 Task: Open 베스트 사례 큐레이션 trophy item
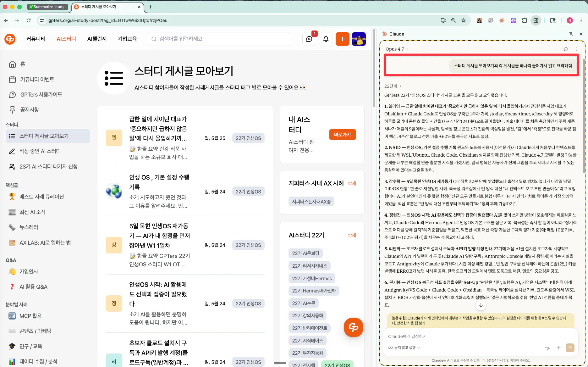click(48, 197)
